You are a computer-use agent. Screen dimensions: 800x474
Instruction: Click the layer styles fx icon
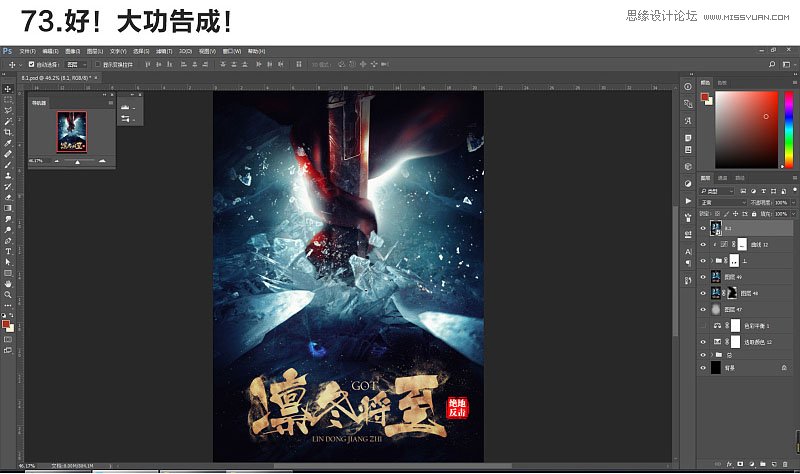(x=730, y=464)
